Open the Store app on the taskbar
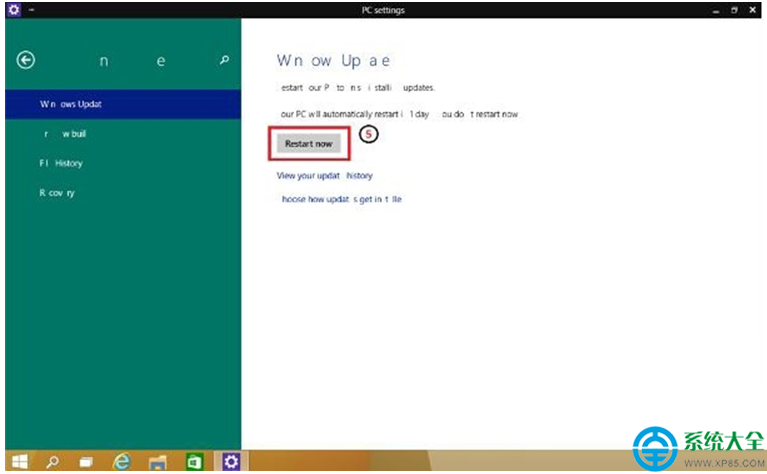This screenshot has height=474, width=767. pyautogui.click(x=194, y=461)
